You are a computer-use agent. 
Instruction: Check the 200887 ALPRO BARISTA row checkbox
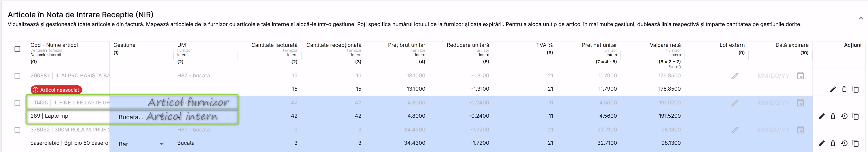pos(17,76)
